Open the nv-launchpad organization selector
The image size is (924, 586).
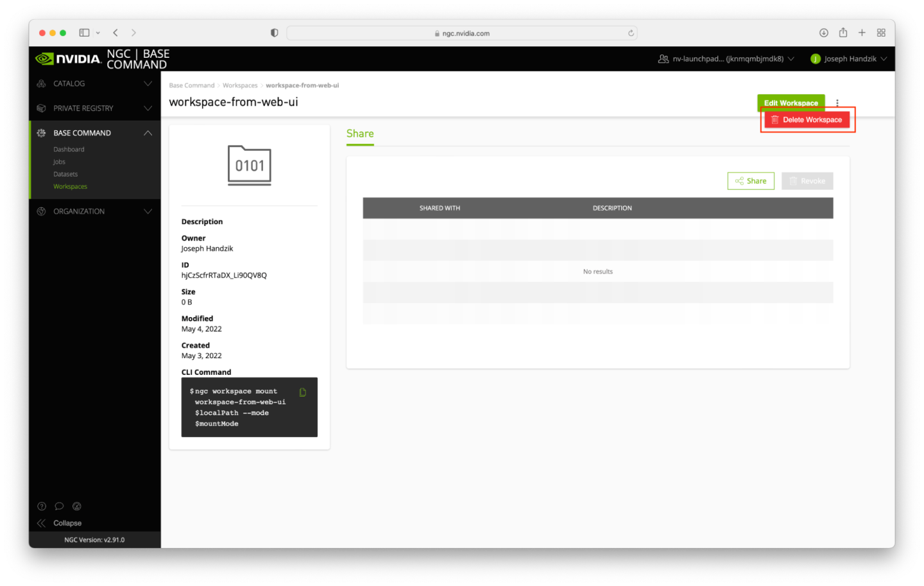point(726,59)
